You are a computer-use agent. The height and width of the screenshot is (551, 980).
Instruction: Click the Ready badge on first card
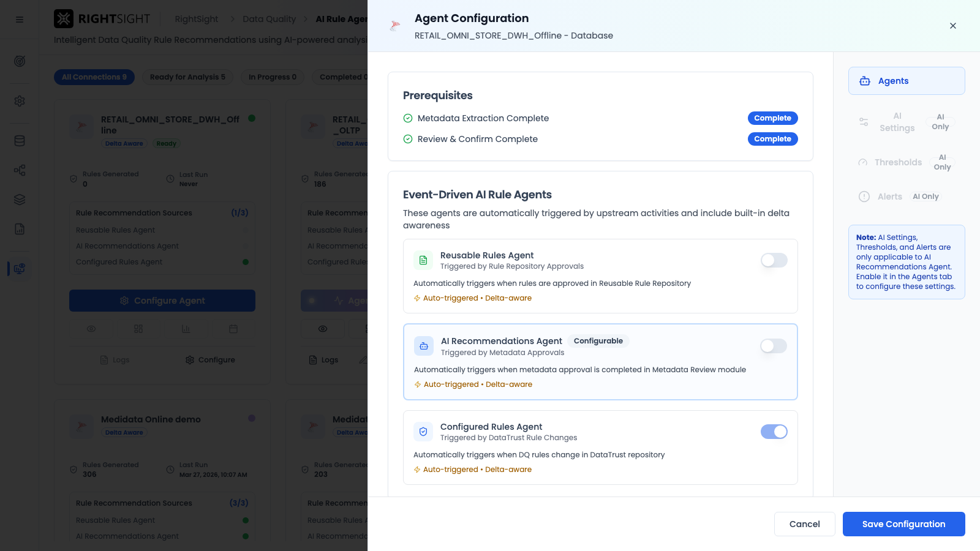166,144
